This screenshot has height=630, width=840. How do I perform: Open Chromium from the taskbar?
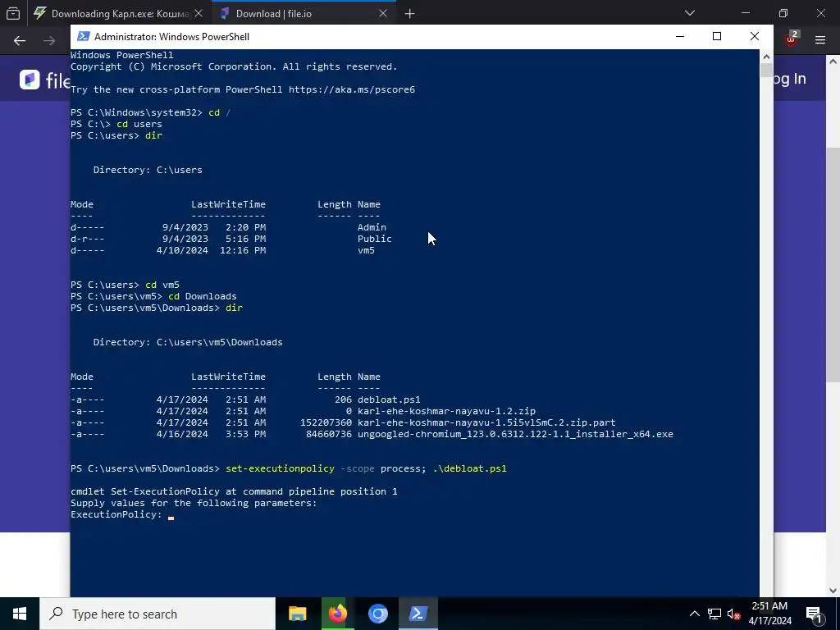tap(377, 614)
